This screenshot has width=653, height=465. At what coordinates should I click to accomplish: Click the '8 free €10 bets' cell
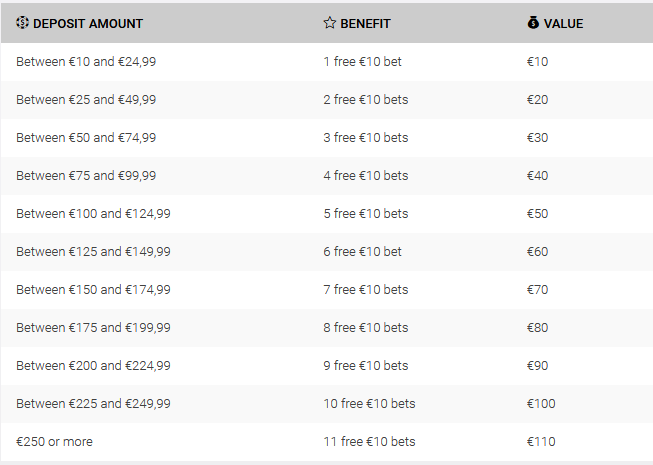[x=366, y=328]
